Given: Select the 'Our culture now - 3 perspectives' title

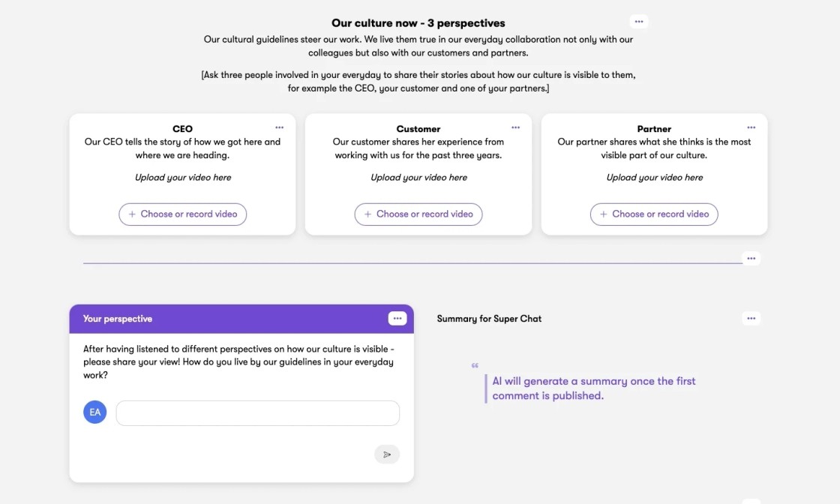Looking at the screenshot, I should [418, 23].
